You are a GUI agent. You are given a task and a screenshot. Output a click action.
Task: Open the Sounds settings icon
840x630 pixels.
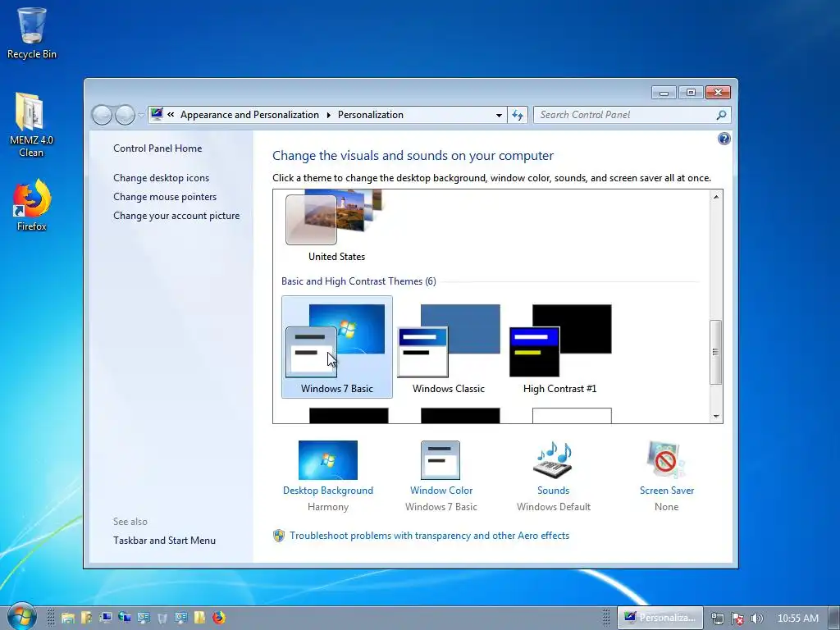click(554, 460)
